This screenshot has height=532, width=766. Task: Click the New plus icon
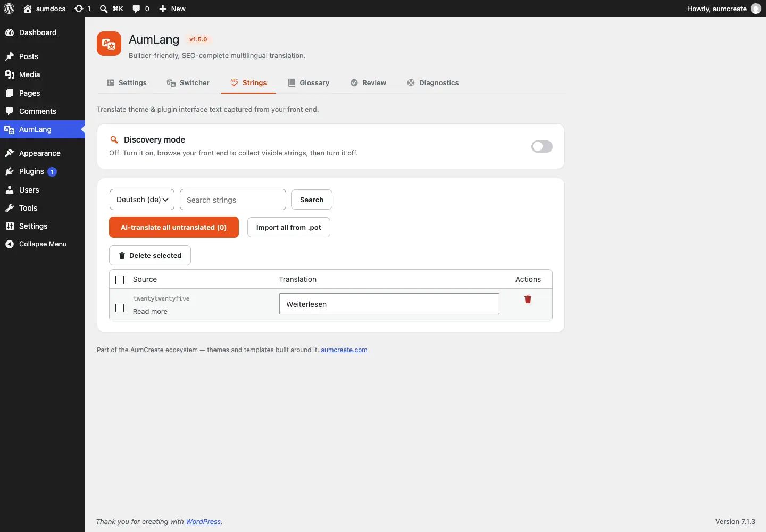point(163,9)
